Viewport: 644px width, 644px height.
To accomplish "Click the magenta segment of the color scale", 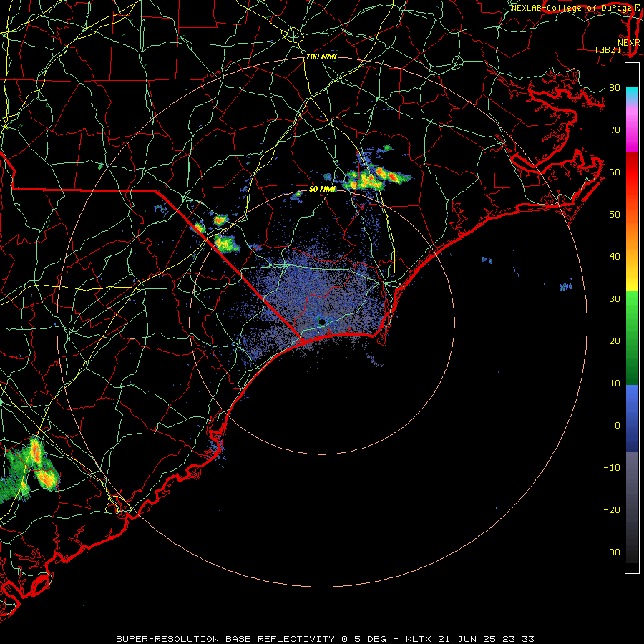I will (x=632, y=134).
